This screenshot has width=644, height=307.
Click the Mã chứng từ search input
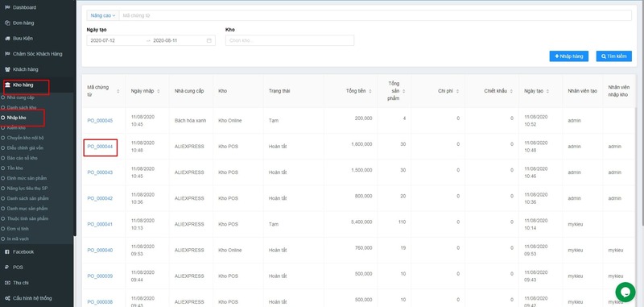coord(375,15)
